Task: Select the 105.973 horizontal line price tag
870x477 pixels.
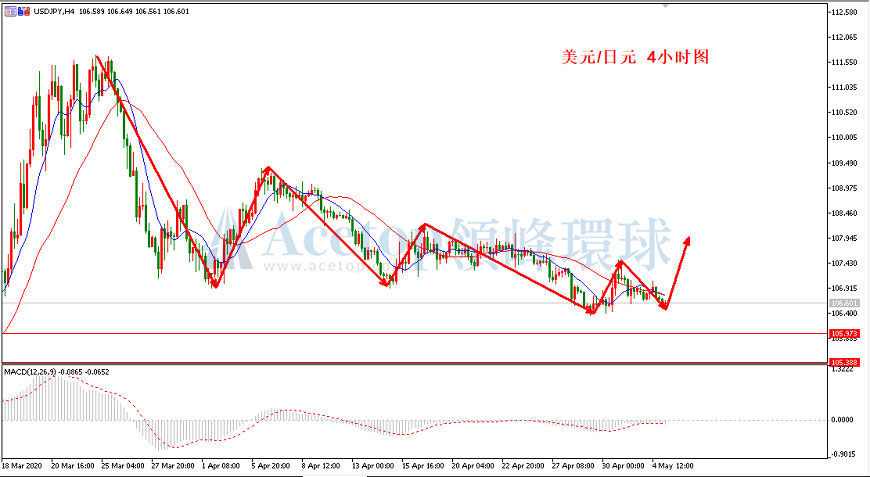Action: click(x=844, y=333)
